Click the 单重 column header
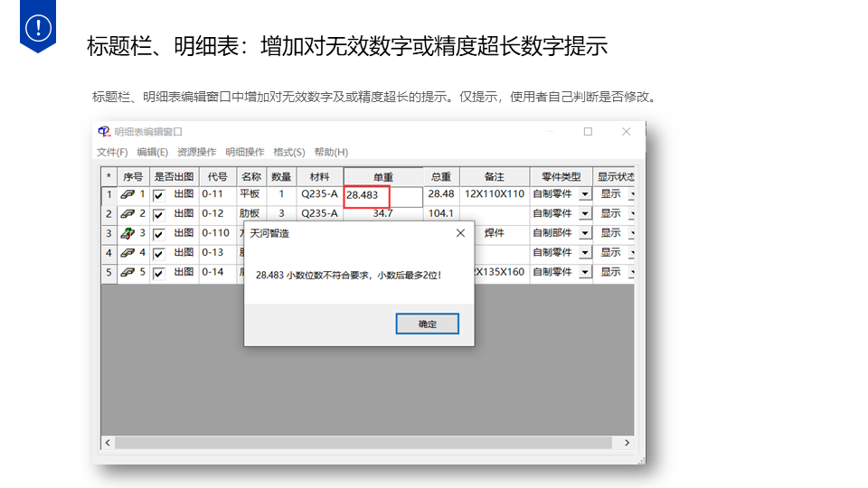The image size is (868, 488). 383,177
